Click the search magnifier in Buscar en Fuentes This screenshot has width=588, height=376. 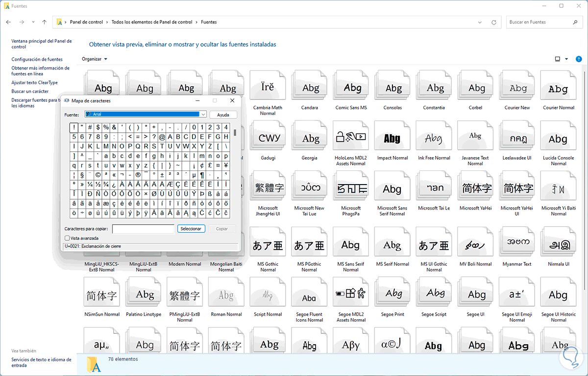coord(575,22)
